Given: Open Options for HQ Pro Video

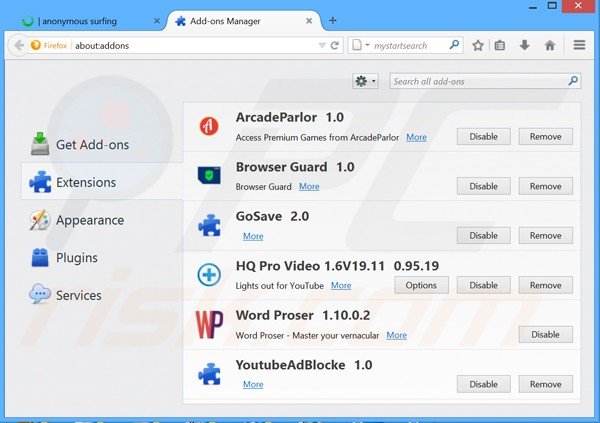Looking at the screenshot, I should point(421,285).
